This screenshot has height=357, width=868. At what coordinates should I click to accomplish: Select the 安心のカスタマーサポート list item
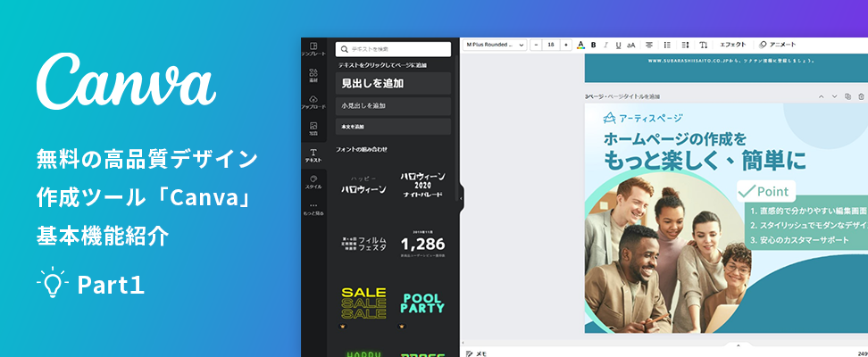[800, 240]
